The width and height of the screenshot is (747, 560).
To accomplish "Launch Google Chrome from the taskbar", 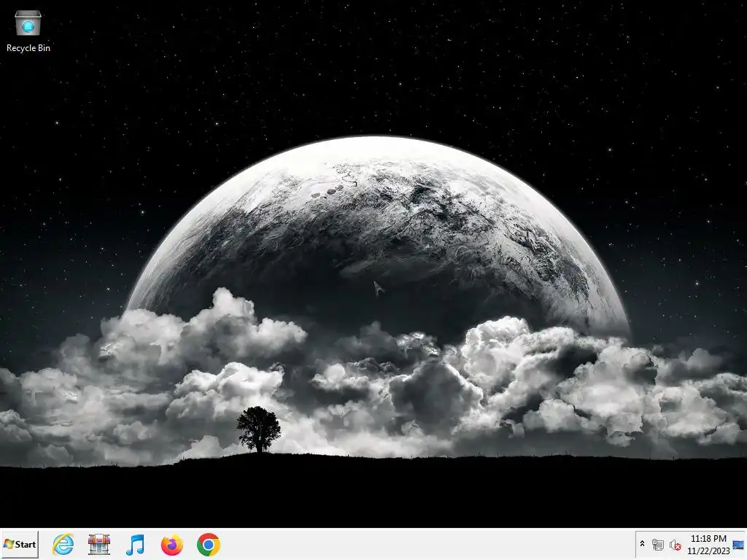I will (x=208, y=544).
